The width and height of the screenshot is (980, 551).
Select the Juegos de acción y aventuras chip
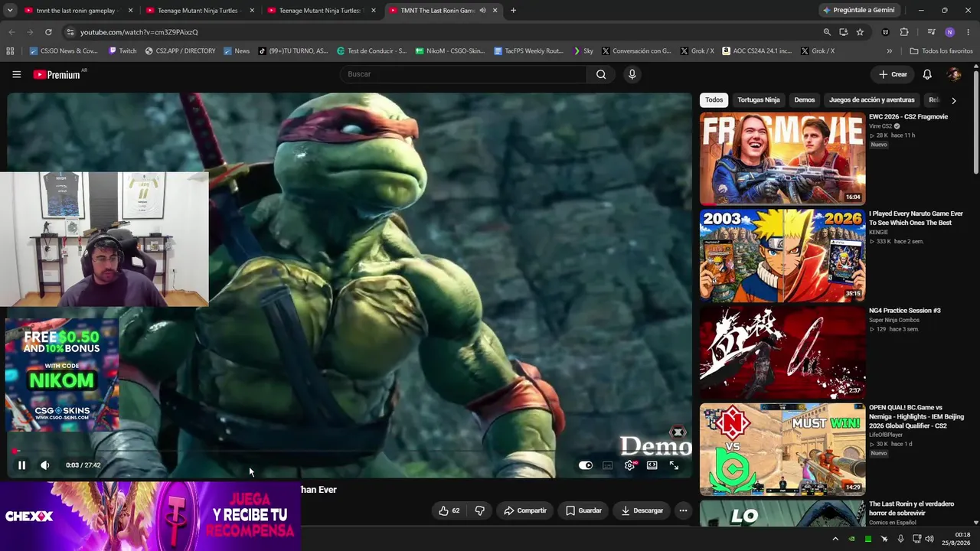872,100
